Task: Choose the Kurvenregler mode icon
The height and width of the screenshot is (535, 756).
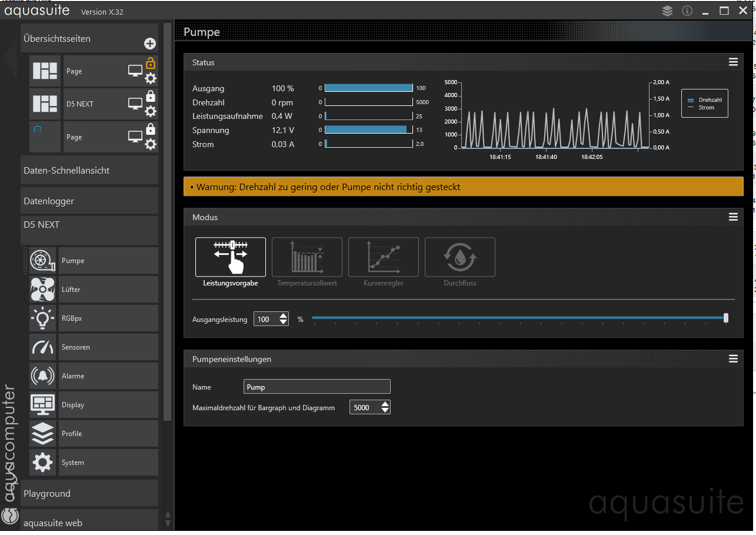Action: pos(383,257)
